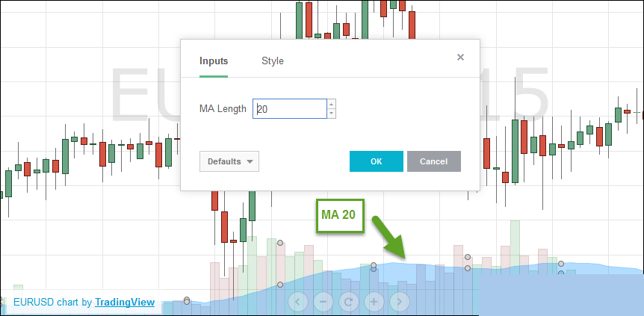This screenshot has width=644, height=316.
Task: Confirm settings with OK button
Action: 377,161
